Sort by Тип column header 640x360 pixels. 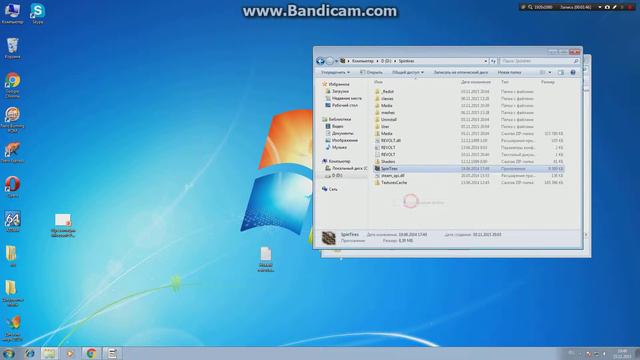(505, 82)
